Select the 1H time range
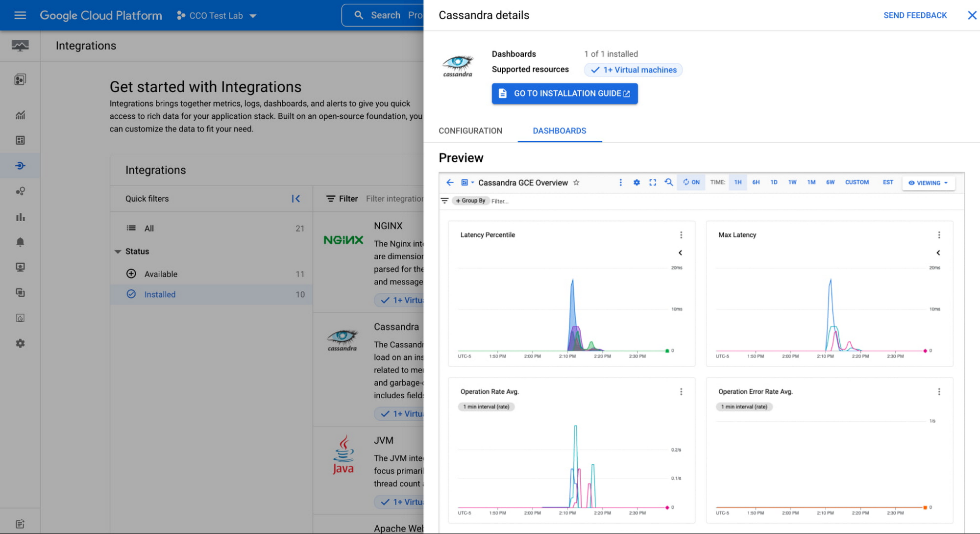Viewport: 980px width, 534px height. coord(738,182)
